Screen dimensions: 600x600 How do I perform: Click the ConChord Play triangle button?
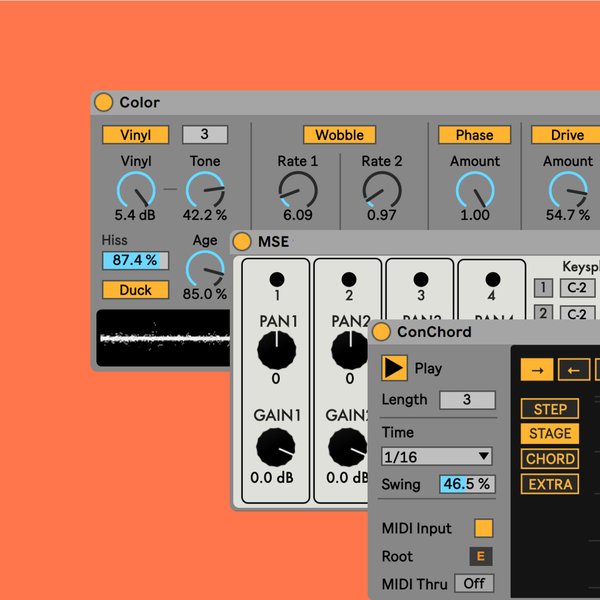[395, 368]
